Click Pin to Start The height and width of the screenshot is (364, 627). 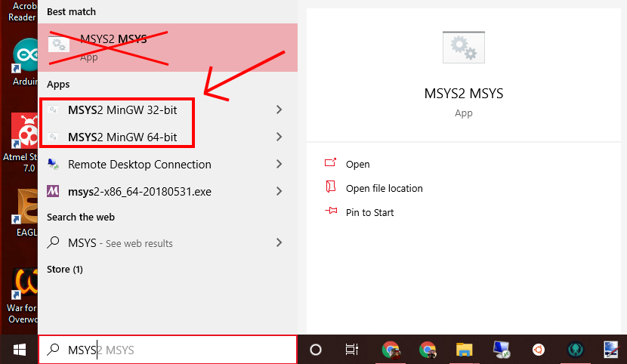tap(369, 212)
